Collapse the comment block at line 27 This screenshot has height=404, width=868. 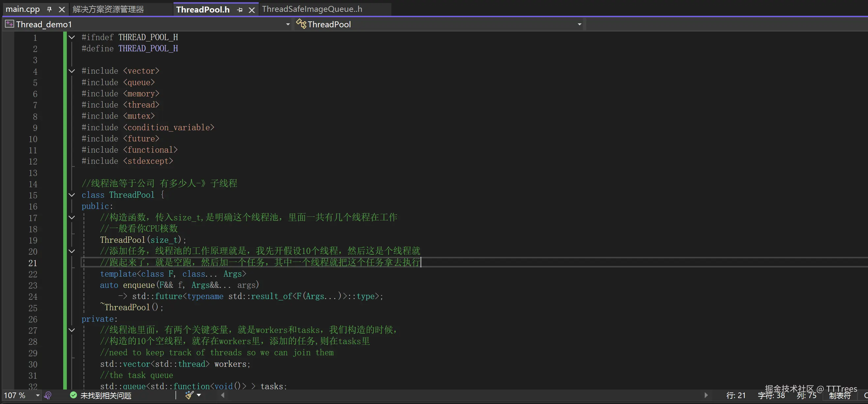[72, 330]
